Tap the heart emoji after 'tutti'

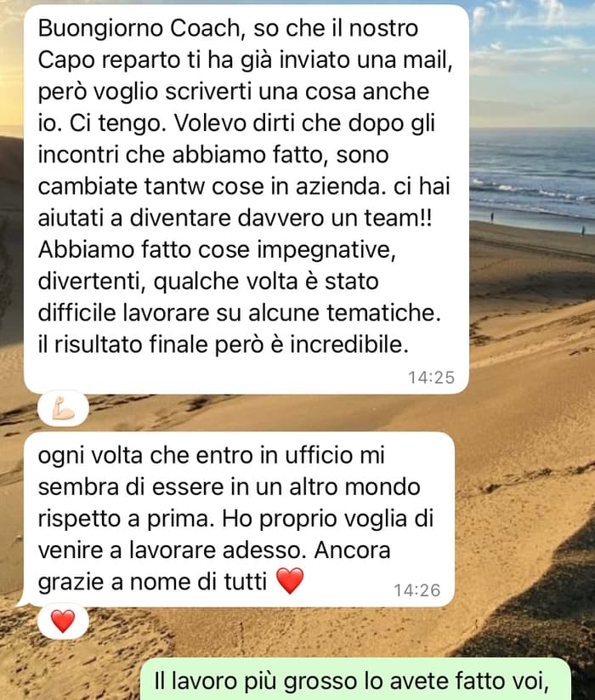pyautogui.click(x=290, y=581)
